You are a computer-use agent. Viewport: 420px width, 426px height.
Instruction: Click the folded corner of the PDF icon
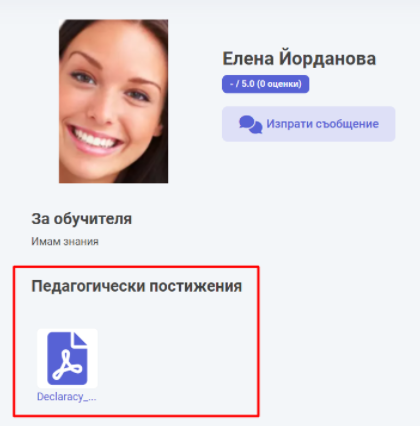(x=80, y=339)
